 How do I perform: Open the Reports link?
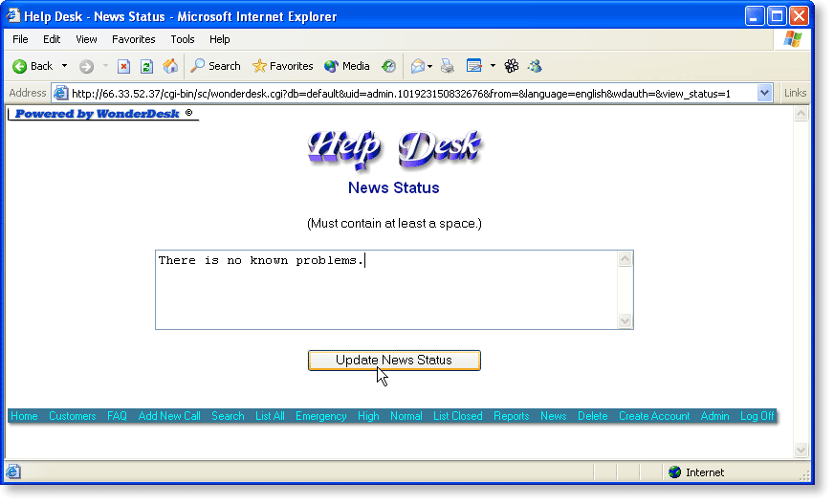[511, 416]
